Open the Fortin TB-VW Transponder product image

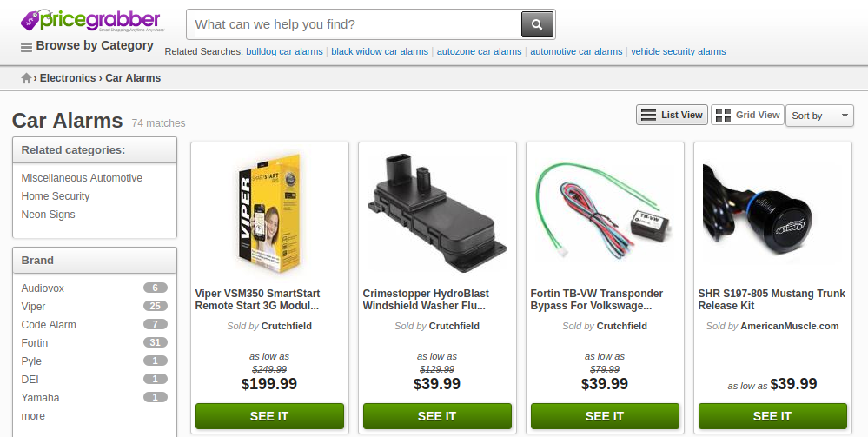(605, 213)
